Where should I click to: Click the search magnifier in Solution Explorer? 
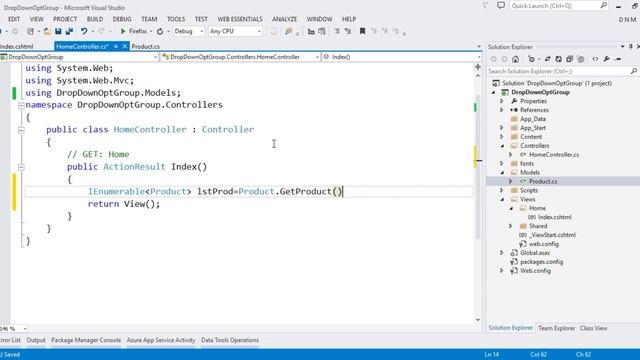[633, 71]
